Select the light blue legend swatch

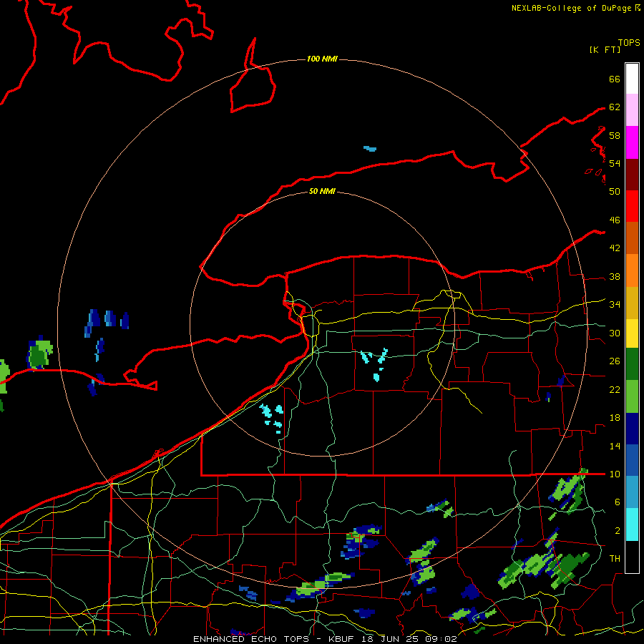[632, 492]
